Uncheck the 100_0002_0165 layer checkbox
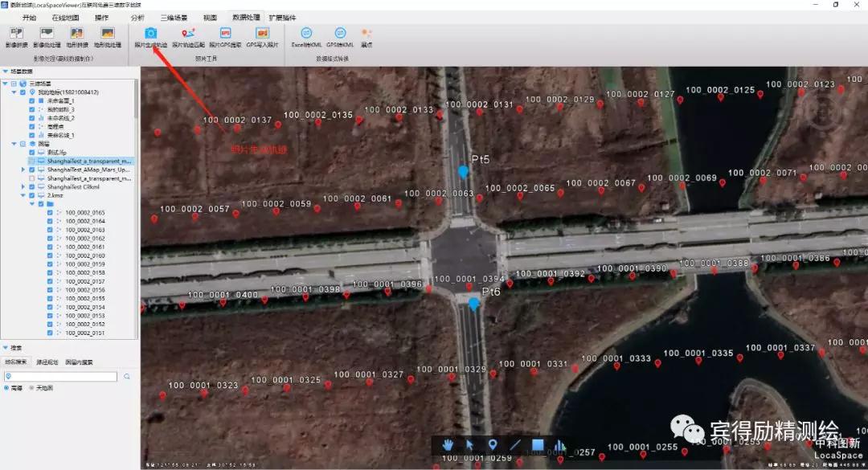 50,213
